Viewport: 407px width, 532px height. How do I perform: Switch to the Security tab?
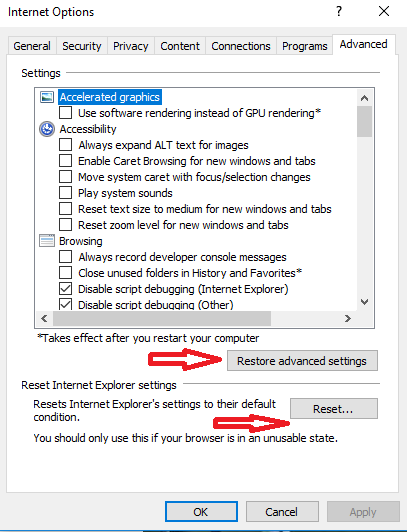[82, 46]
